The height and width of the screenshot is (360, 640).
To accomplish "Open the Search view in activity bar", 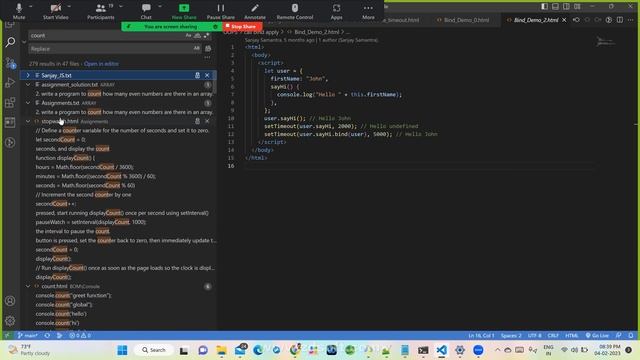I will 10,42.
